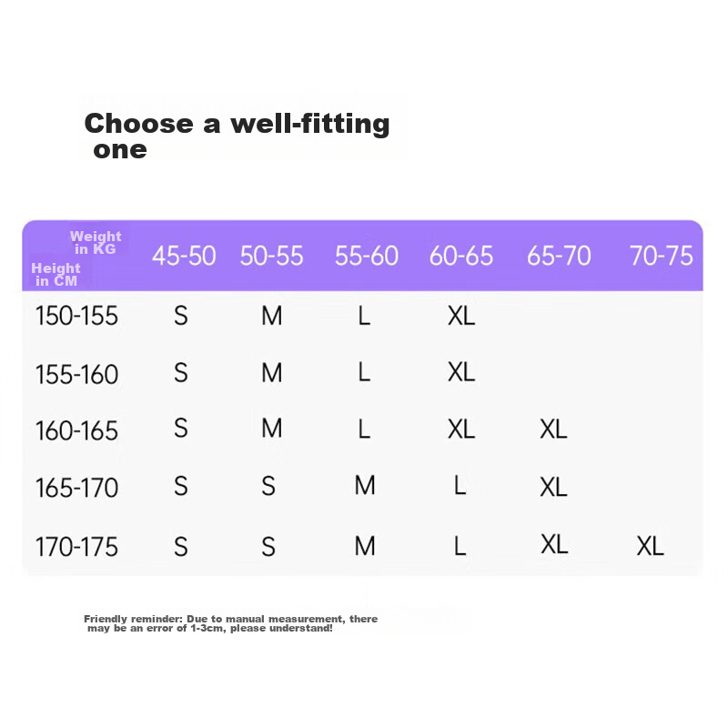Screen dimensions: 728x728
Task: Click the "Choose a well-fitting one" heading
Action: tap(237, 136)
